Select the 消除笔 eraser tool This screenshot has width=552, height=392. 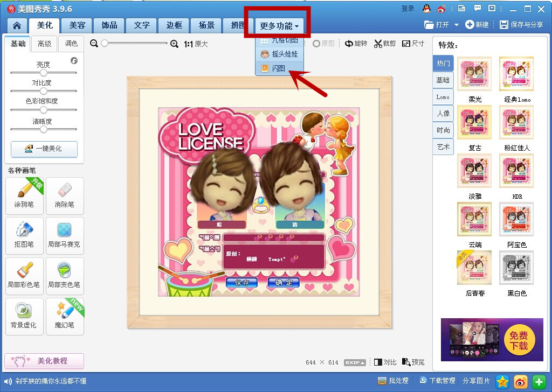coord(65,196)
